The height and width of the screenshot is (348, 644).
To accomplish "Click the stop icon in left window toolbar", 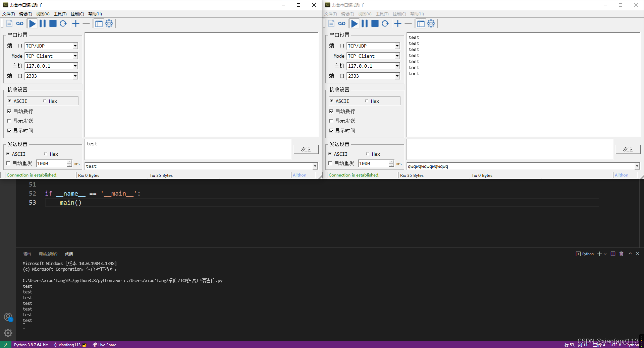I will [x=53, y=23].
